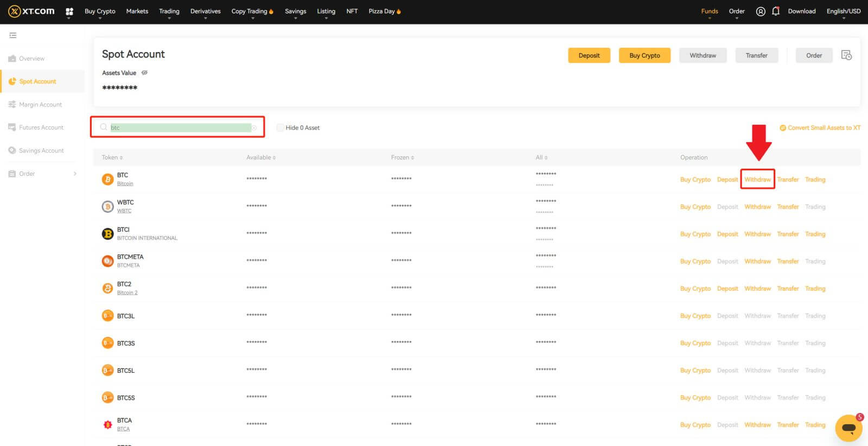Click Transfer in the WBTC row
Viewport: 868px width, 446px height.
788,207
